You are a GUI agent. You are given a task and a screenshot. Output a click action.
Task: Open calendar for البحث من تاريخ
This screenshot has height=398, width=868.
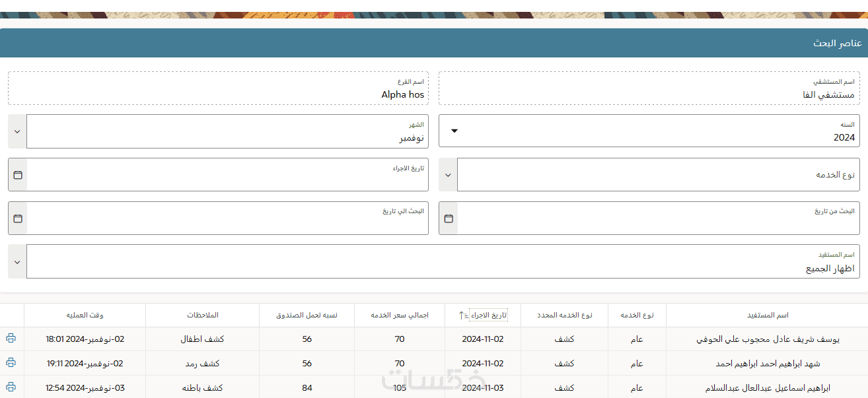(449, 218)
